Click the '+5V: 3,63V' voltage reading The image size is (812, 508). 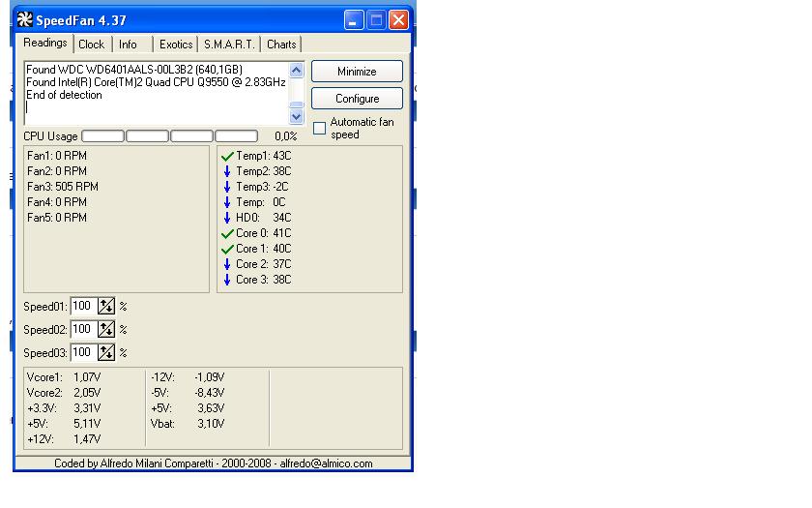click(x=188, y=408)
